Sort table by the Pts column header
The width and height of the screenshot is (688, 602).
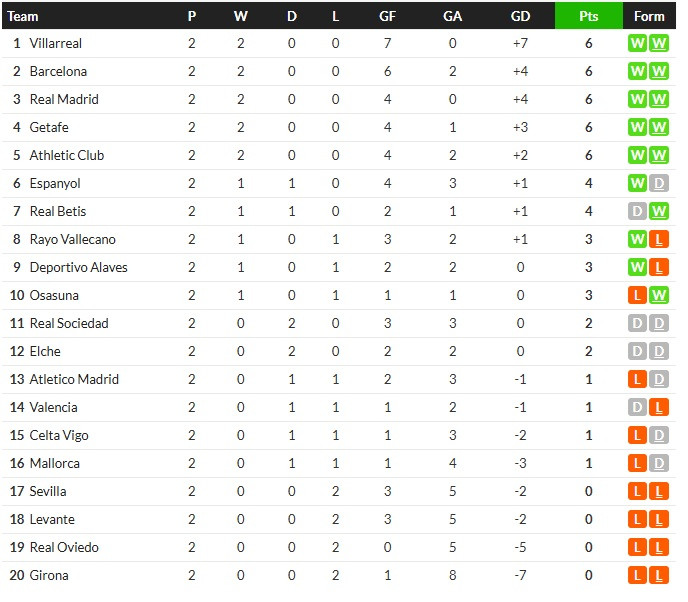(x=589, y=16)
